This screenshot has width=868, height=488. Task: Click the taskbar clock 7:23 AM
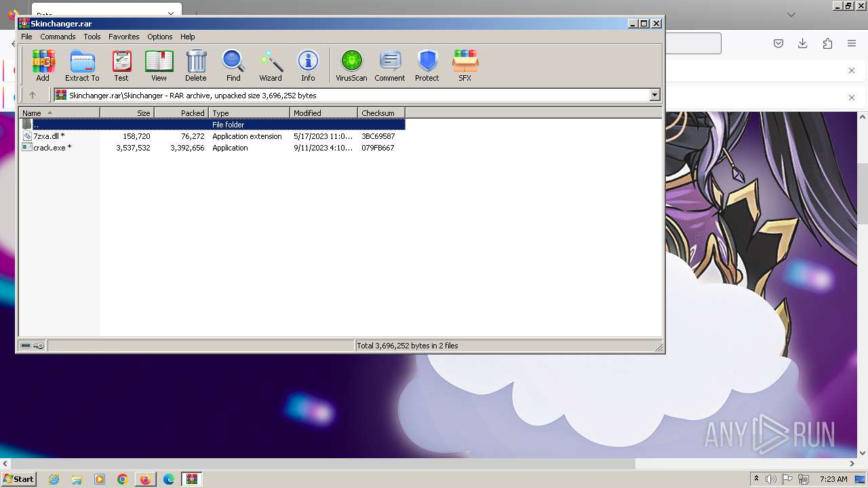[x=833, y=479]
